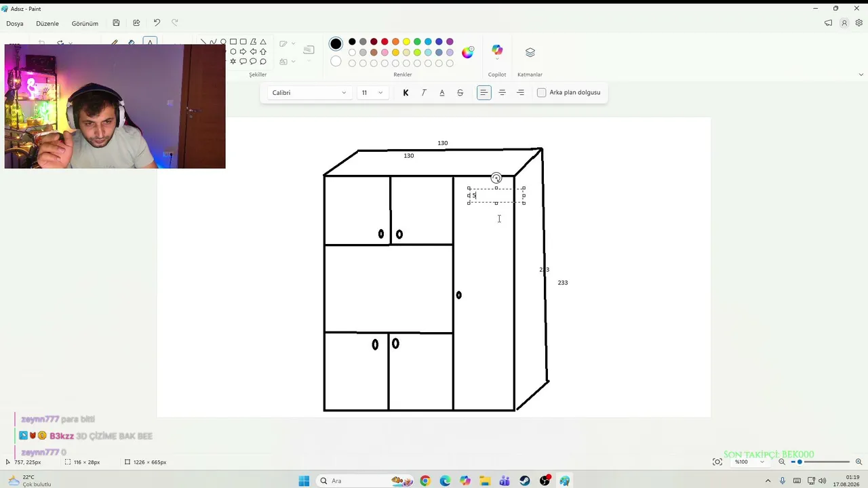Viewport: 868px width, 488px height.
Task: Open Steam from the taskbar
Action: click(525, 481)
